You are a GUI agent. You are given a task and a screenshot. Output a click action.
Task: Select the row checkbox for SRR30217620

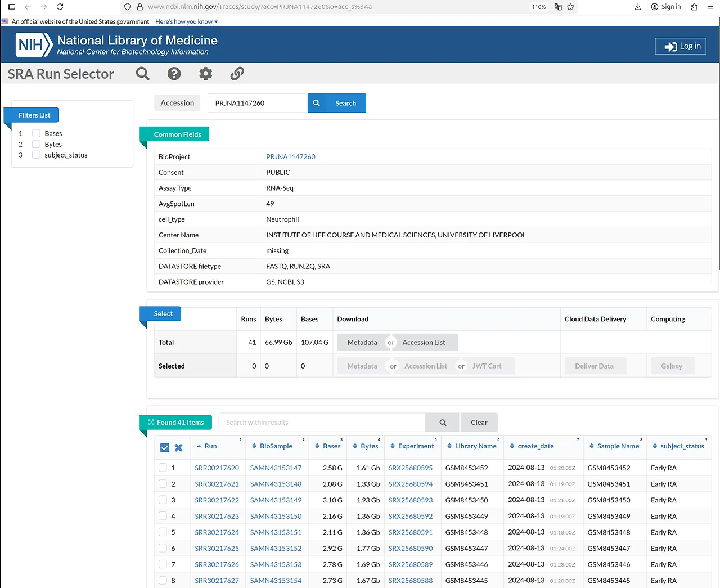pyautogui.click(x=163, y=468)
